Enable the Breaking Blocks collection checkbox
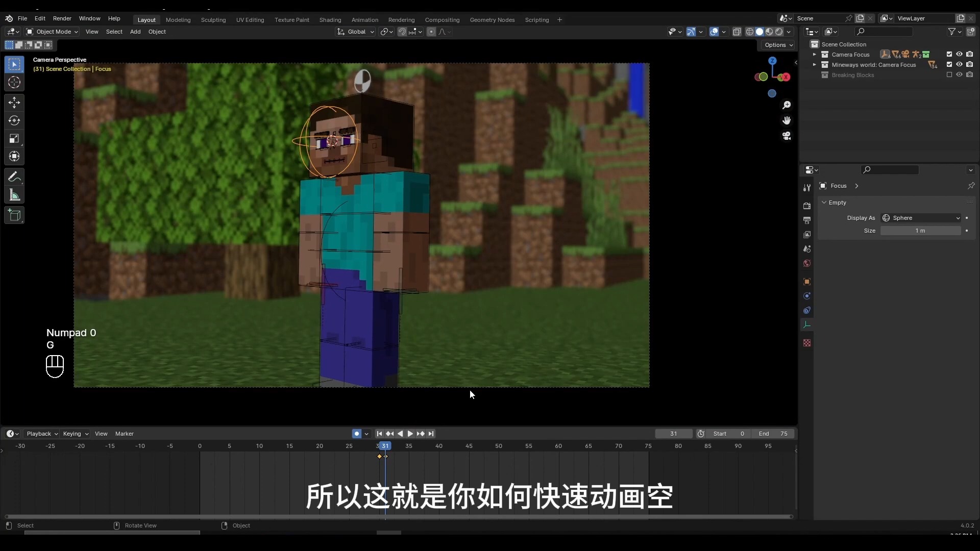 tap(949, 75)
